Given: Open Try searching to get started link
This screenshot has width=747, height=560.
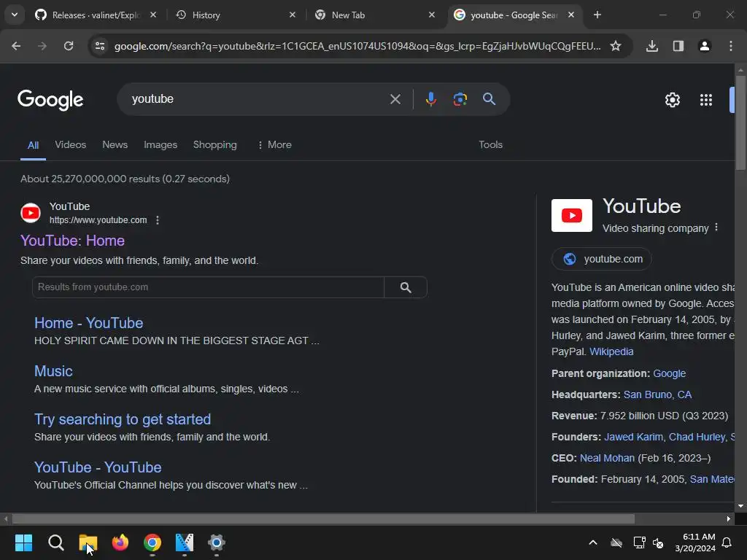Looking at the screenshot, I should click(x=123, y=419).
